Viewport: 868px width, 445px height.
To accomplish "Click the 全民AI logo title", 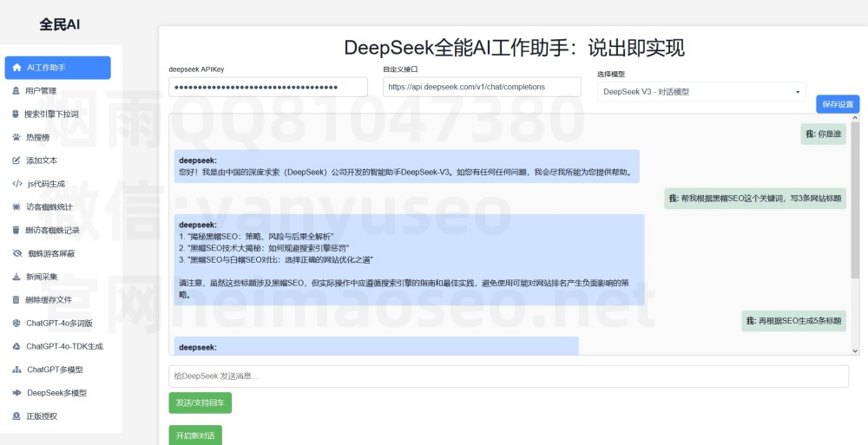I will (60, 24).
